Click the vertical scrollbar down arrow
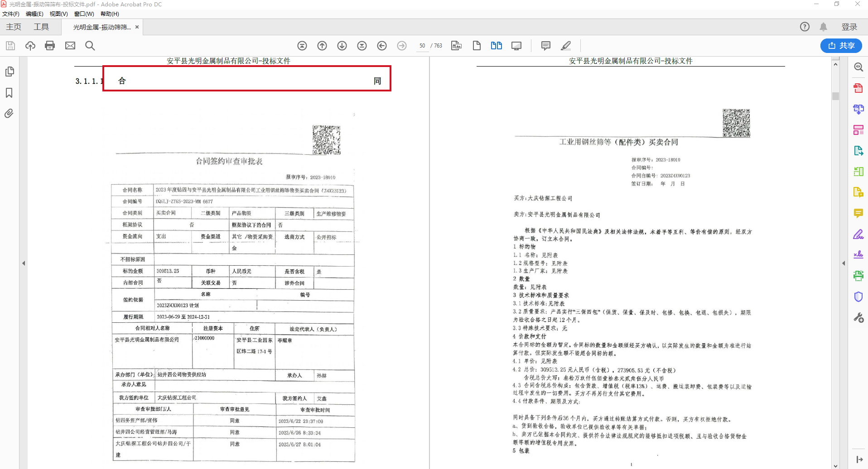868x469 pixels. [836, 465]
